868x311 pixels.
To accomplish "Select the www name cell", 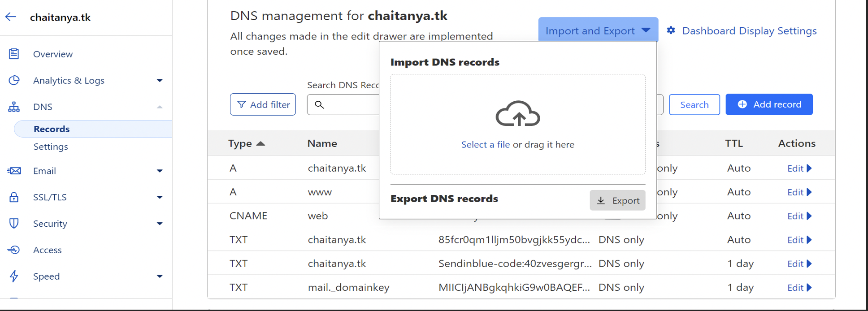I will (320, 192).
